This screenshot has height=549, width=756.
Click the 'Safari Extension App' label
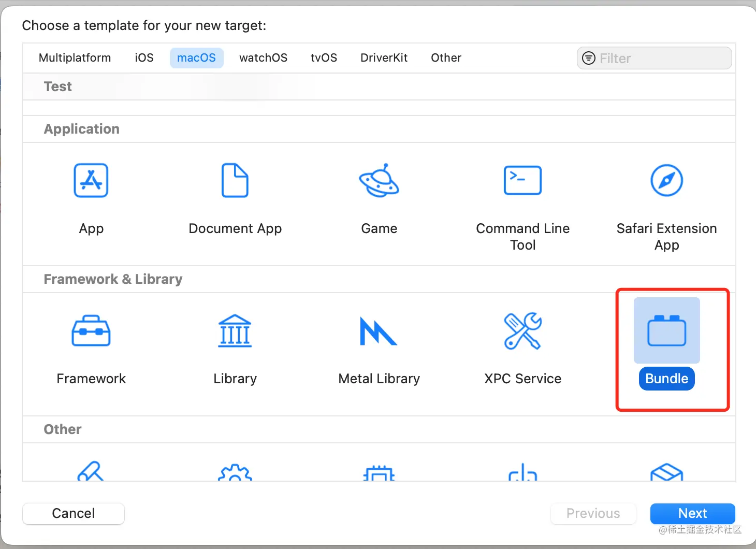[x=667, y=237]
